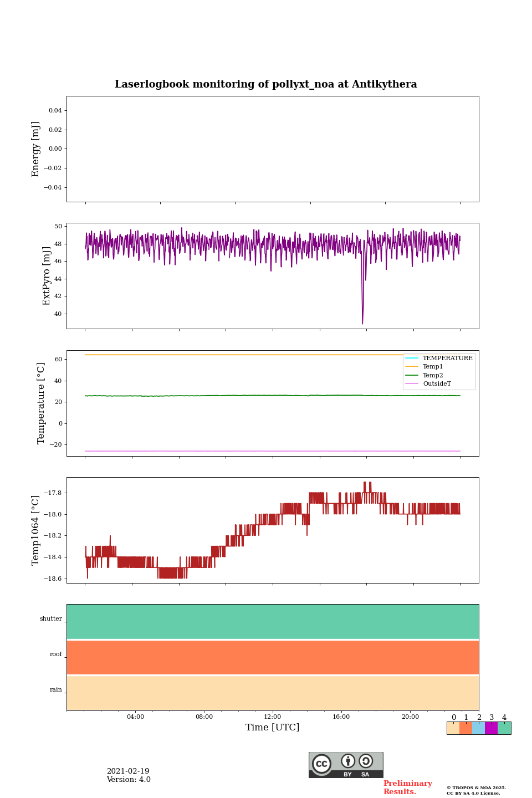This screenshot has width=532, height=798.
Task: Click the TROPOS & NOA 2025 copyright text
Action: (x=477, y=787)
